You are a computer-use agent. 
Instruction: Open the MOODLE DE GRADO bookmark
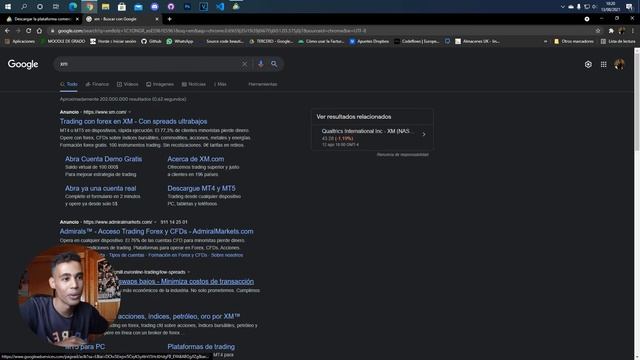[x=63, y=41]
